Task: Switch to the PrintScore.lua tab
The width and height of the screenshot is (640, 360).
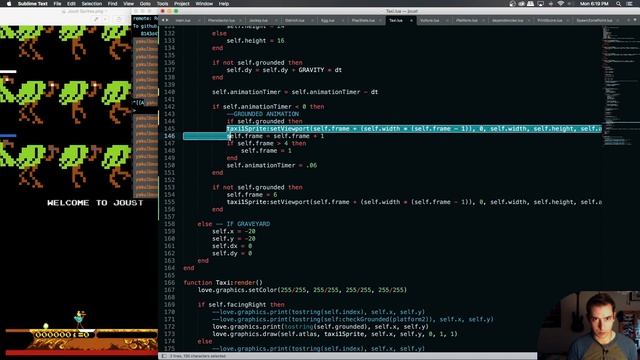Action: click(549, 20)
